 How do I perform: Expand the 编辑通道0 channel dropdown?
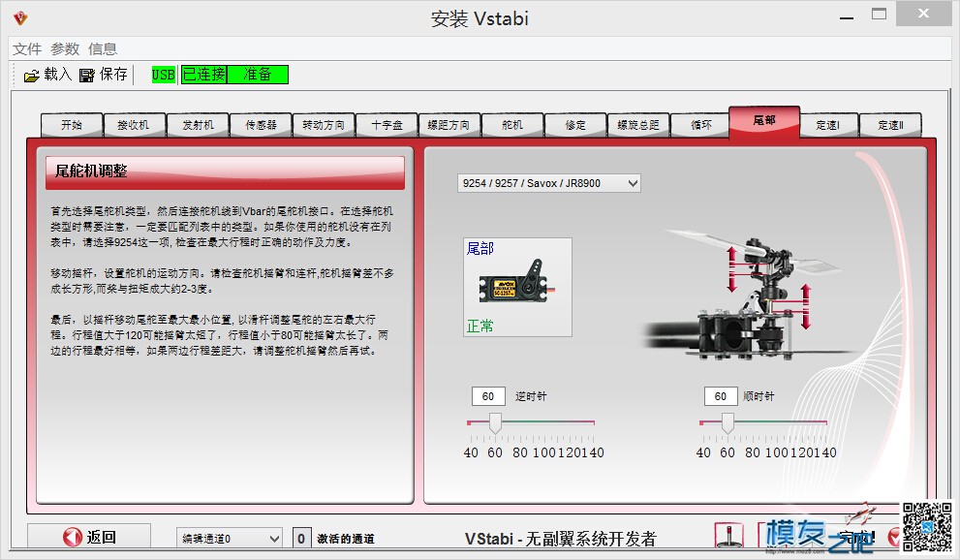click(229, 538)
